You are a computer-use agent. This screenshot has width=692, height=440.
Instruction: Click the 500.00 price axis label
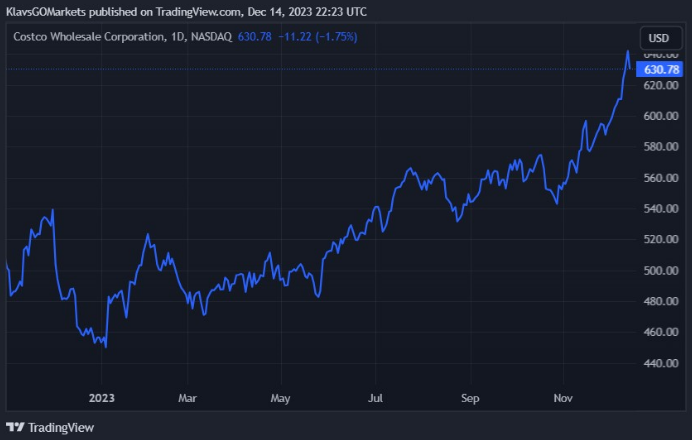pyautogui.click(x=661, y=271)
